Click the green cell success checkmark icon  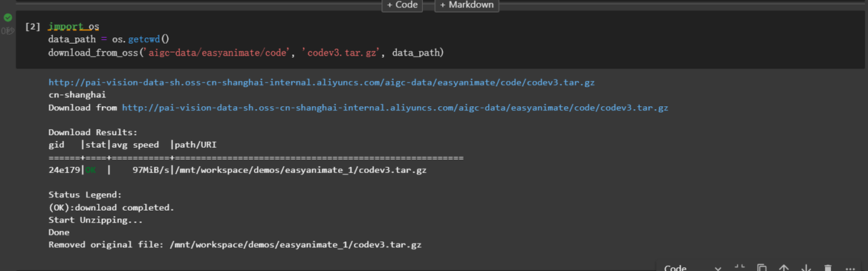click(x=7, y=18)
